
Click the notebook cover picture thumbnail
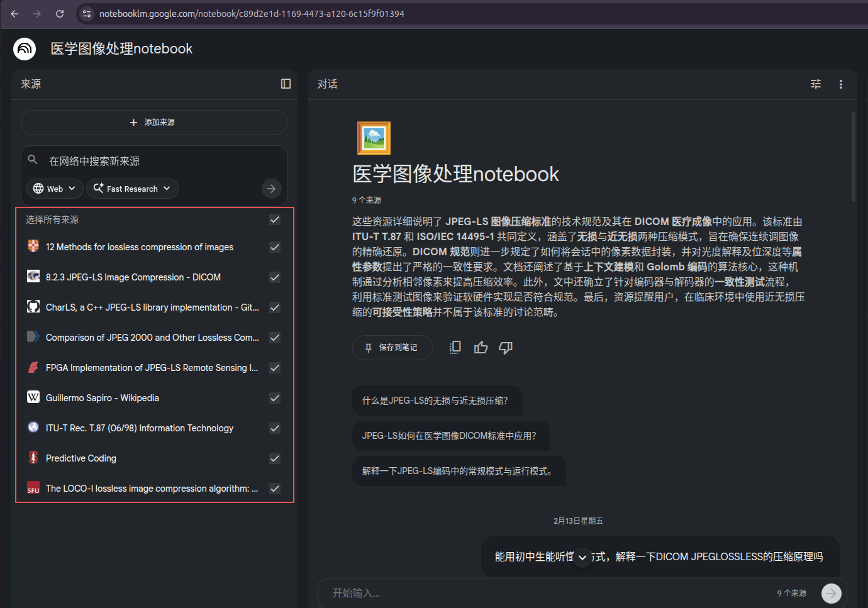click(374, 138)
